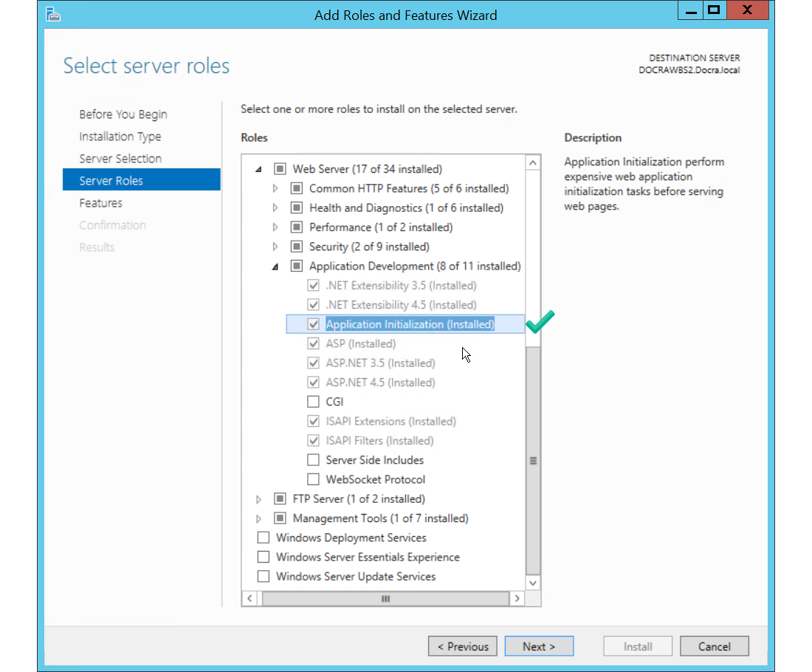The image size is (812, 672).
Task: Toggle the Web Server role checkbox
Action: pyautogui.click(x=281, y=169)
